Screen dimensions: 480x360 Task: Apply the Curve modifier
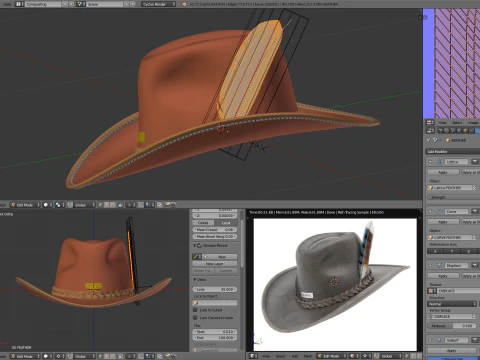coord(443,222)
